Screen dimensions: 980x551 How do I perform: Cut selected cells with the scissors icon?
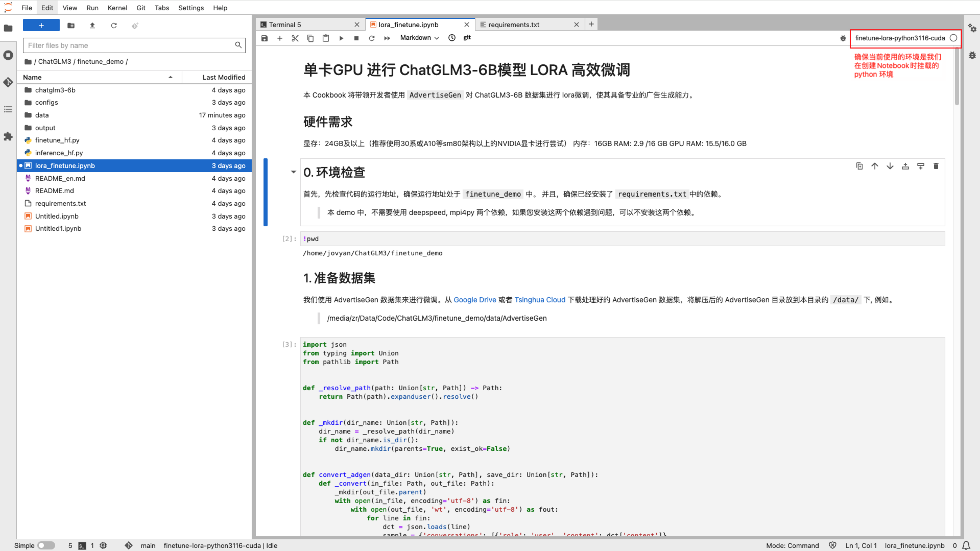click(295, 38)
